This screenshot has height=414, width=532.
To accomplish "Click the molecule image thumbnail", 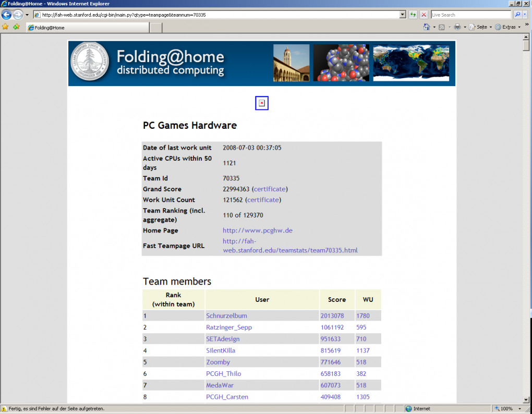I will [x=341, y=63].
